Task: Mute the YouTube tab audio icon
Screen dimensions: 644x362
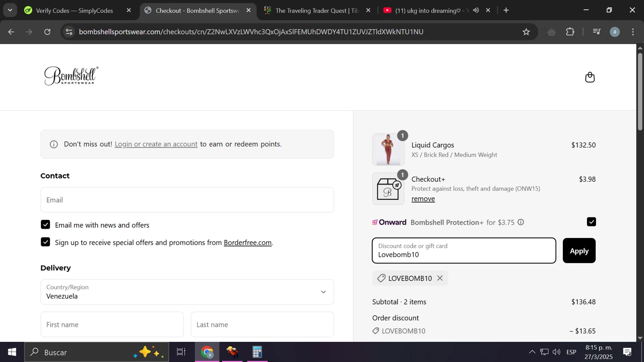Action: pyautogui.click(x=476, y=10)
